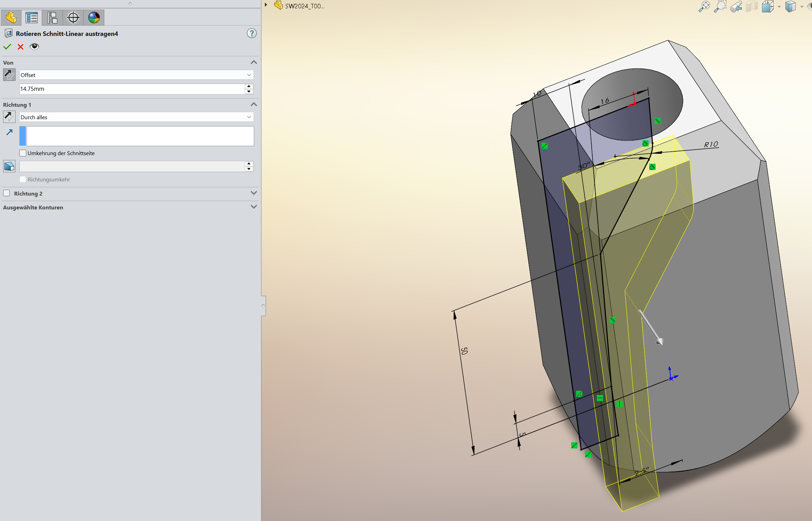The width and height of the screenshot is (812, 521).
Task: Open the Offset start condition dropdown
Action: [x=249, y=75]
